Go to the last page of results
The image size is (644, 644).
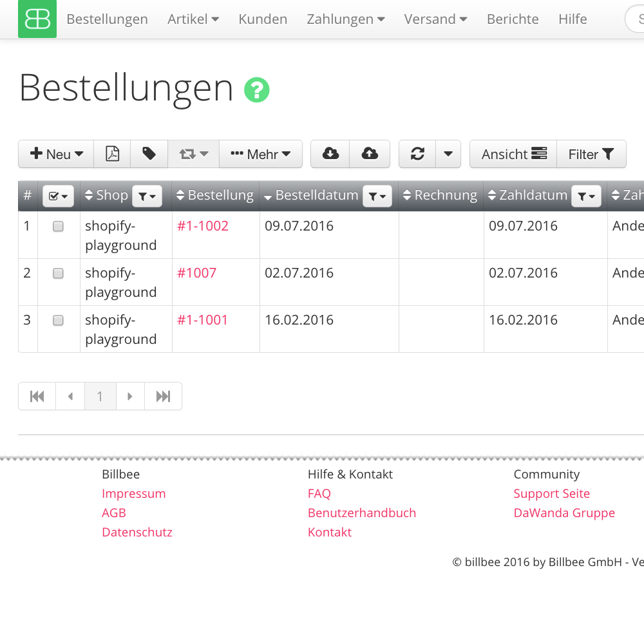(163, 396)
